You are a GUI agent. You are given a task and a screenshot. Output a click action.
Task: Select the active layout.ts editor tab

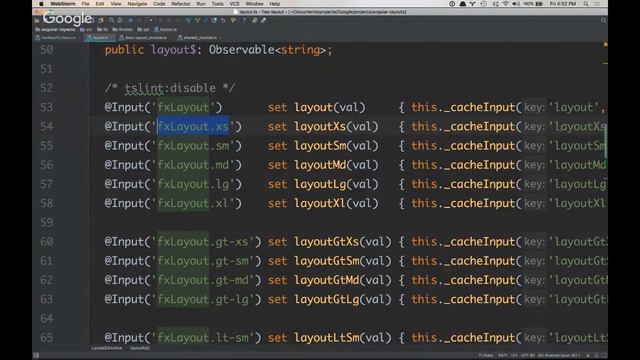(100, 38)
